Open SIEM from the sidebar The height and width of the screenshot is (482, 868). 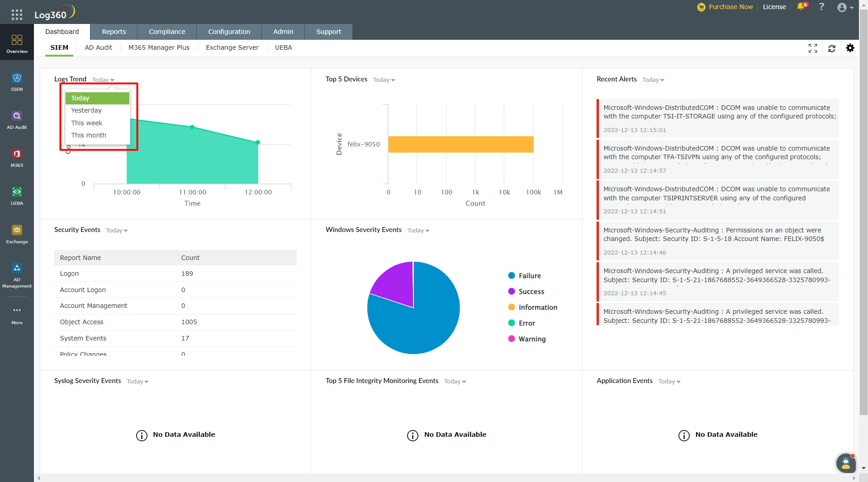17,82
